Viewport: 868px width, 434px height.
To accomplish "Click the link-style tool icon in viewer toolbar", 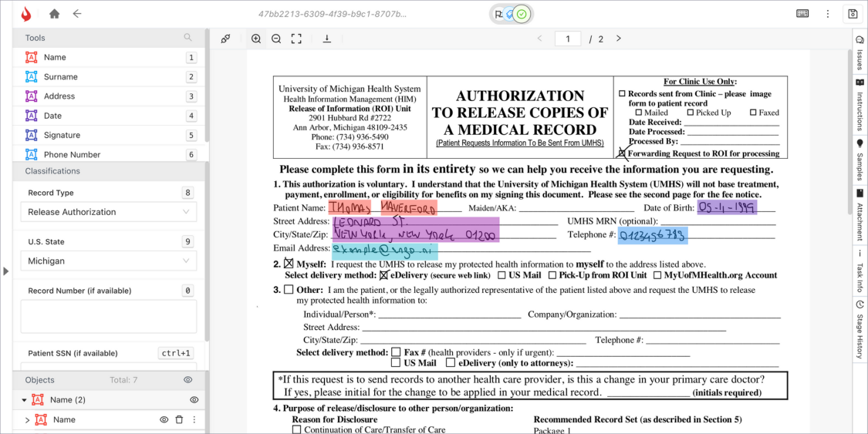I will (225, 39).
